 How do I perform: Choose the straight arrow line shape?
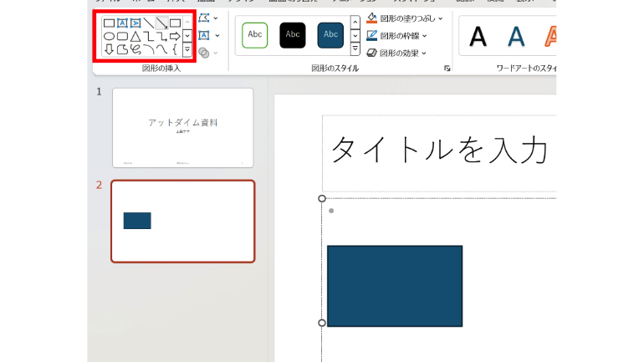click(x=161, y=23)
